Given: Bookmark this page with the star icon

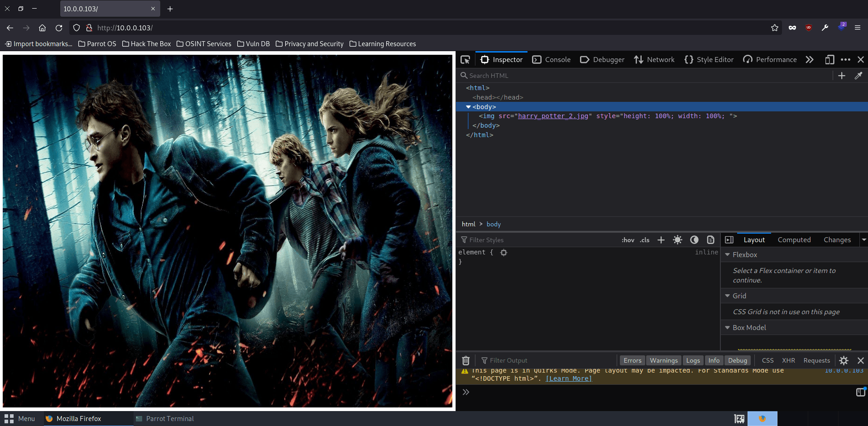Looking at the screenshot, I should point(774,28).
